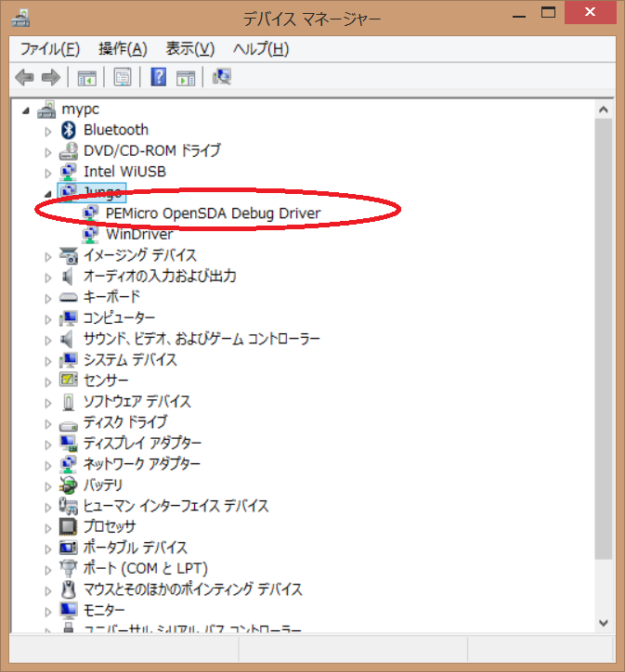Click the DVD/CD-ROM drive icon

coord(69,151)
